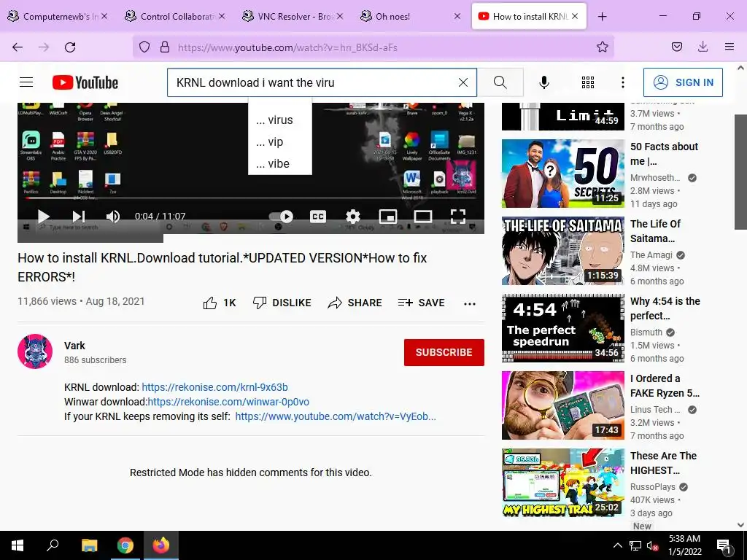Viewport: 747px width, 560px height.
Task: Select the '... virus' search suggestion
Action: (280, 120)
